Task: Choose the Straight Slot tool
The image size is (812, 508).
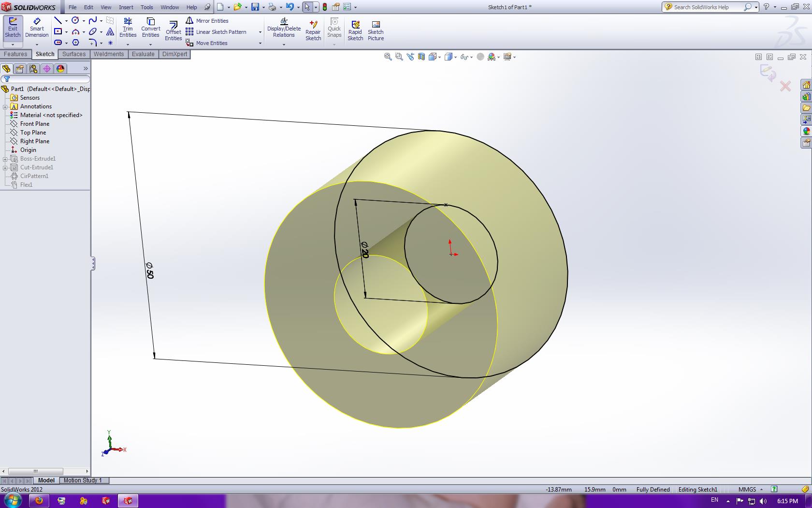Action: 58,43
